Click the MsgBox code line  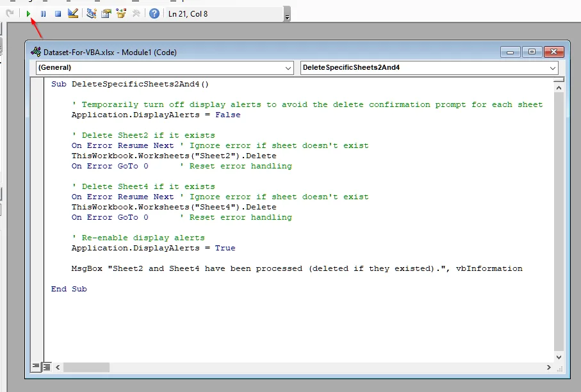pyautogui.click(x=297, y=268)
